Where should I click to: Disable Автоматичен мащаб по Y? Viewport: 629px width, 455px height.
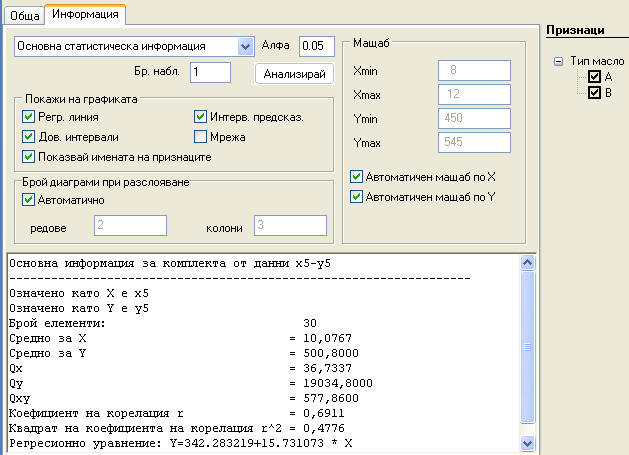[357, 197]
